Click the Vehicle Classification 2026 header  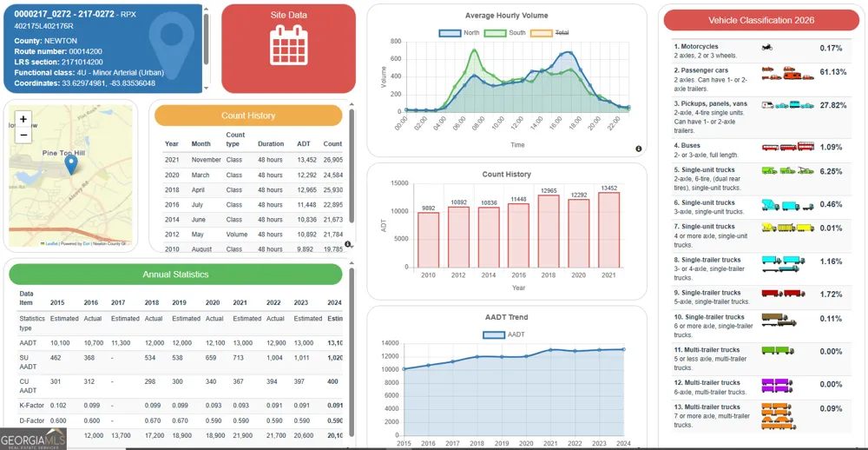[761, 20]
